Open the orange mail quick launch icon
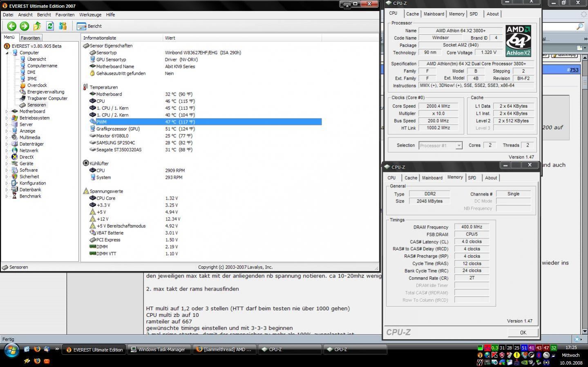Viewport: 588px width, 367px height. 47,361
